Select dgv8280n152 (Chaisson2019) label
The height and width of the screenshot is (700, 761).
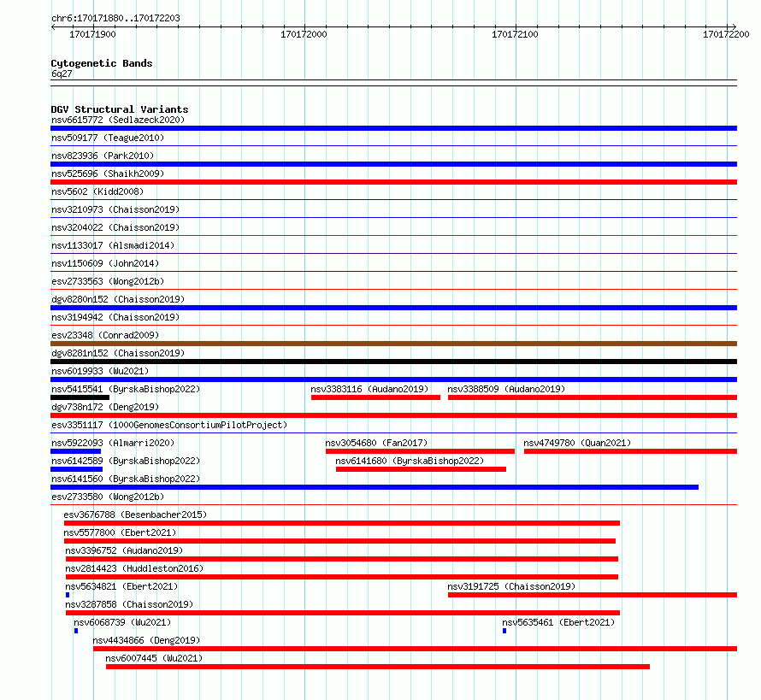[x=118, y=299]
